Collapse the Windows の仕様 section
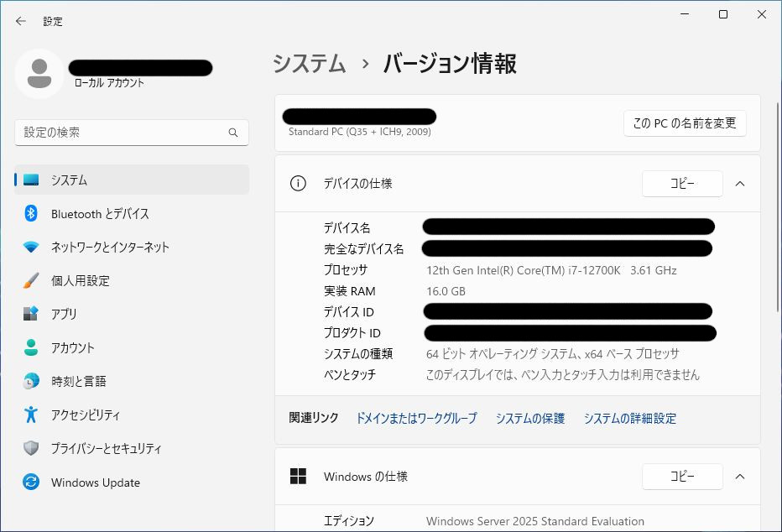 [740, 476]
